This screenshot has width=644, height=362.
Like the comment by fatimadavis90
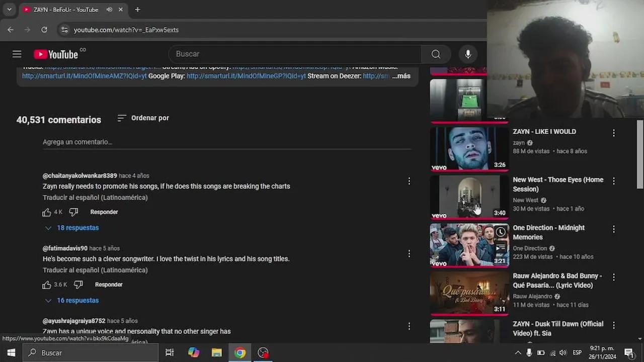[47, 285]
